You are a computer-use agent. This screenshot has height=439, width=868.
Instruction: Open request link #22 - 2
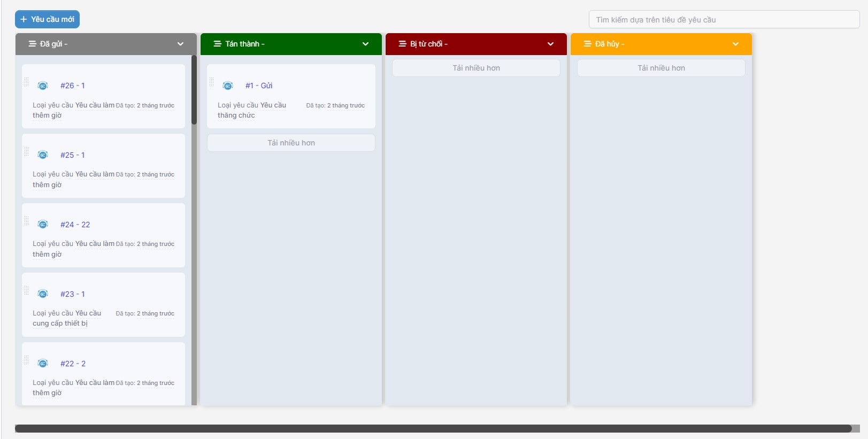coord(73,364)
